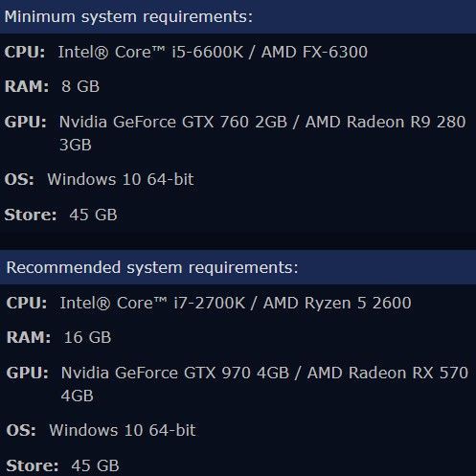This screenshot has width=476, height=476.
Task: Click the recommended OS Windows 10 64-bit value
Action: coord(123,430)
